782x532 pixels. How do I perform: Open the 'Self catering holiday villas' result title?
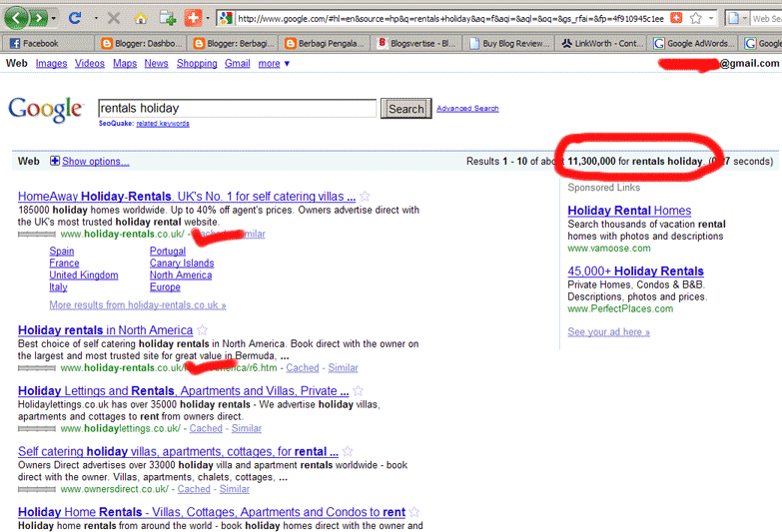[178, 451]
